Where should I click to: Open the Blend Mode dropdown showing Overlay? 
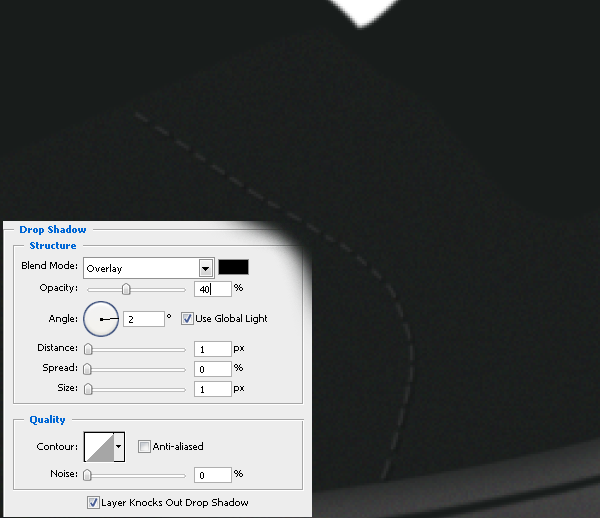[x=148, y=268]
